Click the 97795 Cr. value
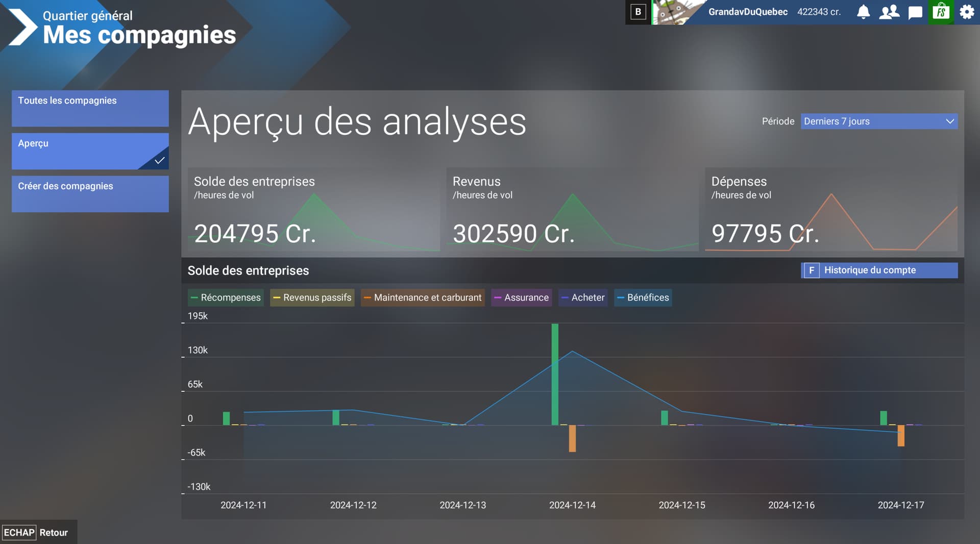The height and width of the screenshot is (544, 980). pyautogui.click(x=766, y=234)
